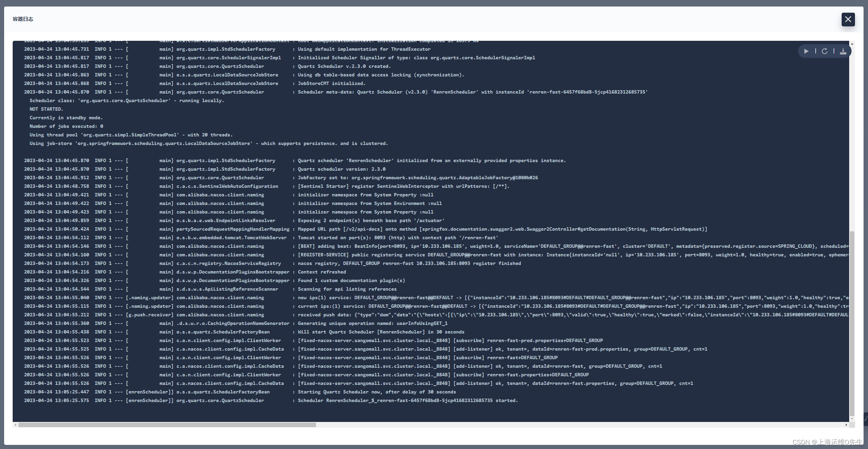Viewport: 868px width, 449px height.
Task: Click 'Currently in standby mode.' line
Action: [66, 118]
